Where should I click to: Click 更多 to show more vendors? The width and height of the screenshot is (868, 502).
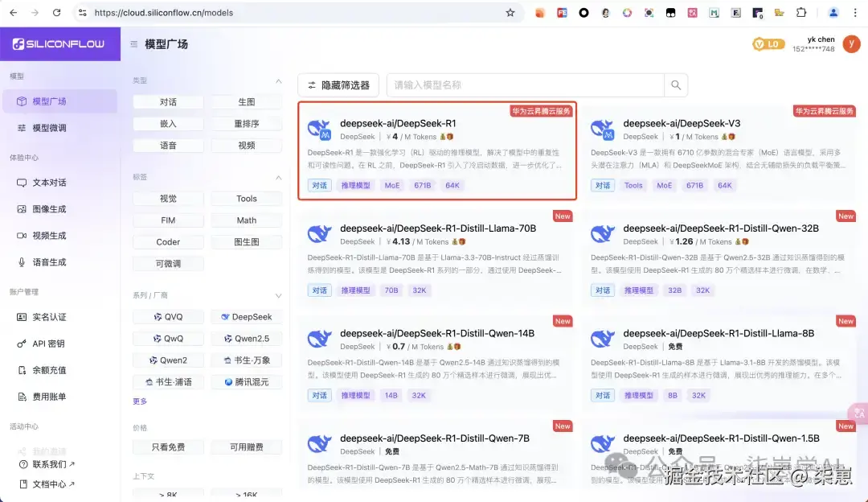coord(140,401)
